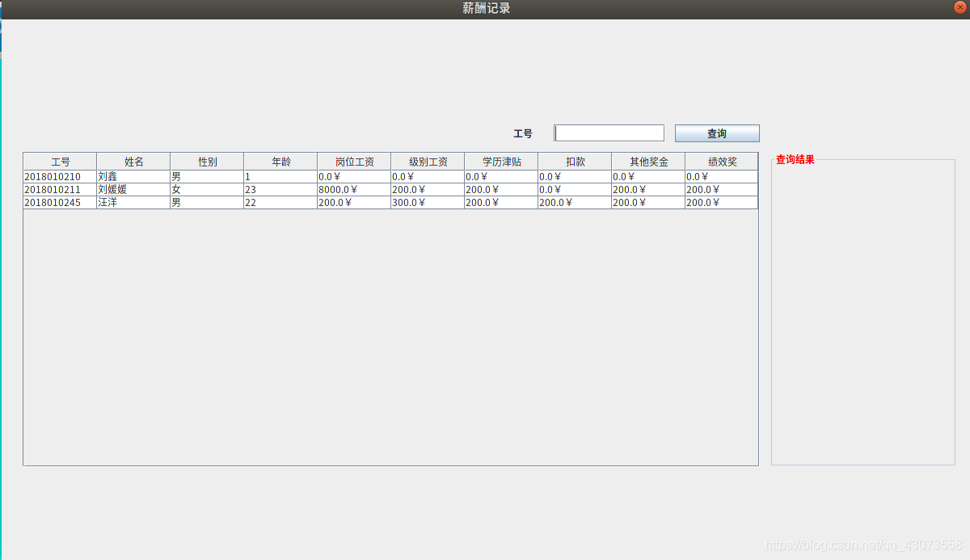Select 女 gender cell of 刘媛媛
Screen dimensions: 970x560
pos(207,190)
